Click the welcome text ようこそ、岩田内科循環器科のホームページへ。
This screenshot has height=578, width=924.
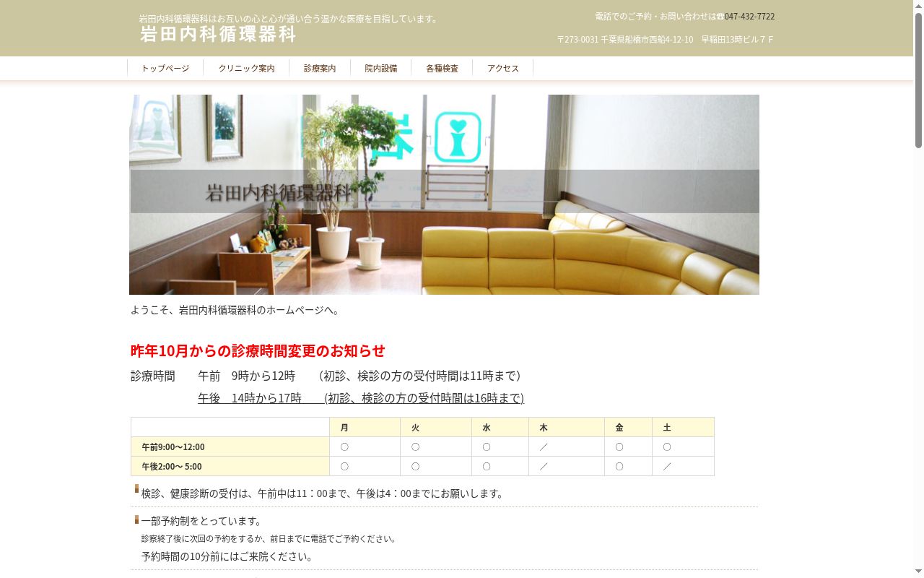pyautogui.click(x=236, y=310)
